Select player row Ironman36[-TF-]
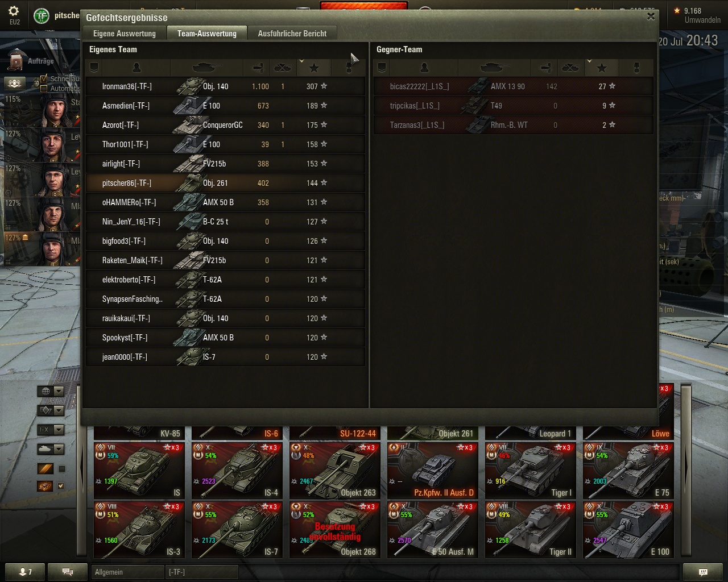The width and height of the screenshot is (728, 582). click(225, 86)
